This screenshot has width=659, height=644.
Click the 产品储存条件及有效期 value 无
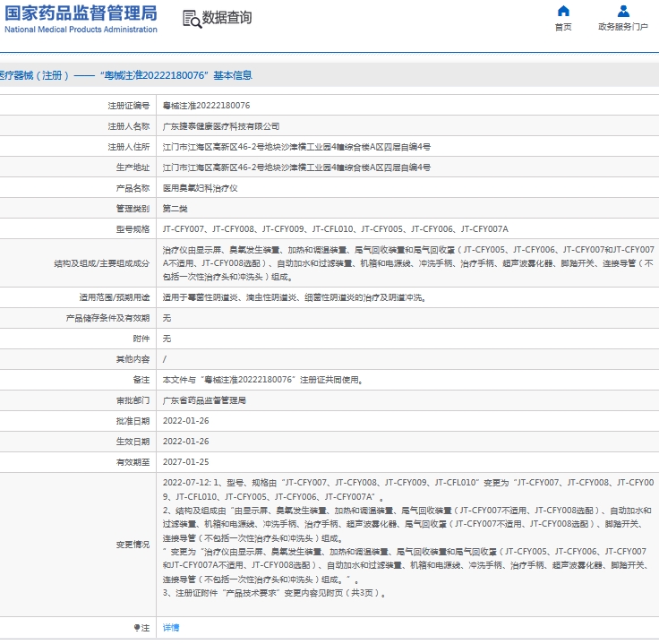(167, 318)
